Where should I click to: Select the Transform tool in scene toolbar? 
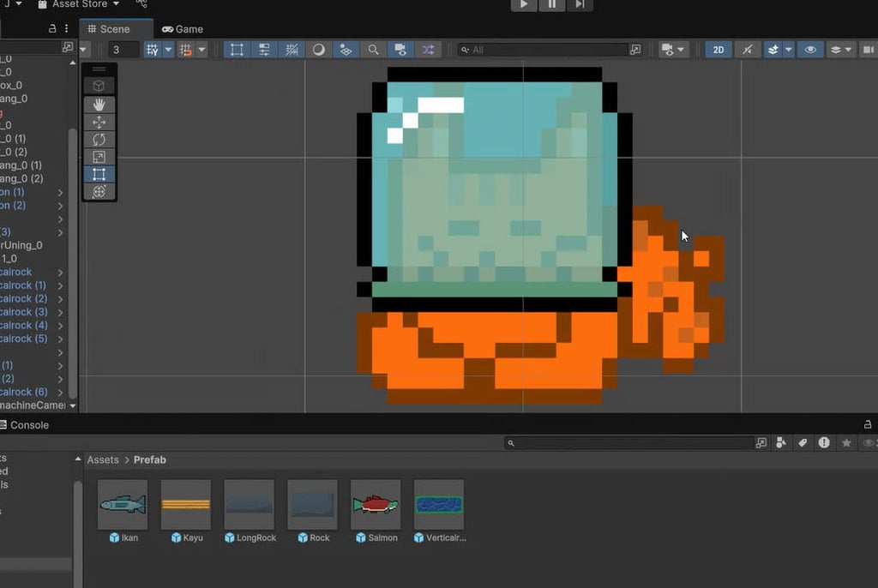[x=99, y=191]
